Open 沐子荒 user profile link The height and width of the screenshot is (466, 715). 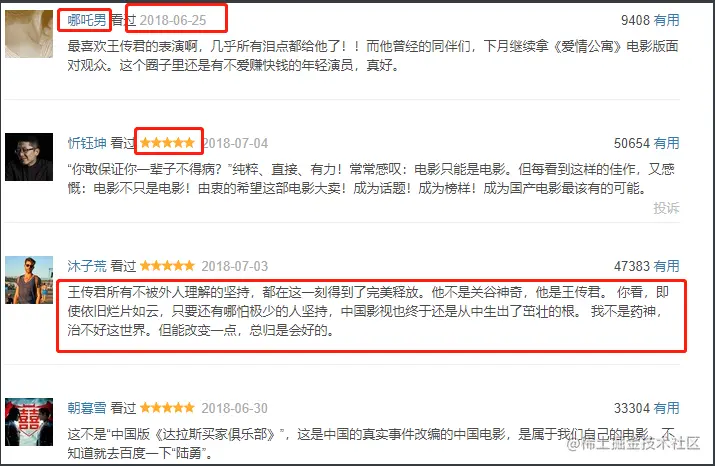(x=87, y=266)
